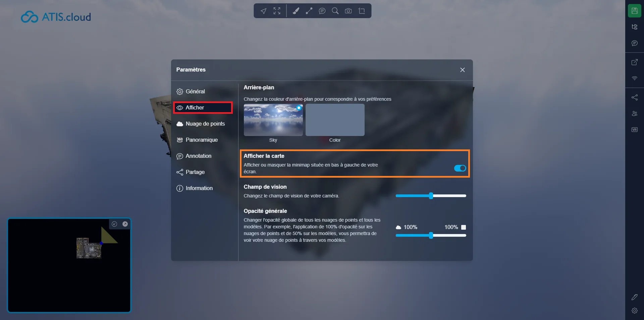Open settings gear at bottom of right sidebar
Image resolution: width=644 pixels, height=320 pixels.
coord(634,311)
